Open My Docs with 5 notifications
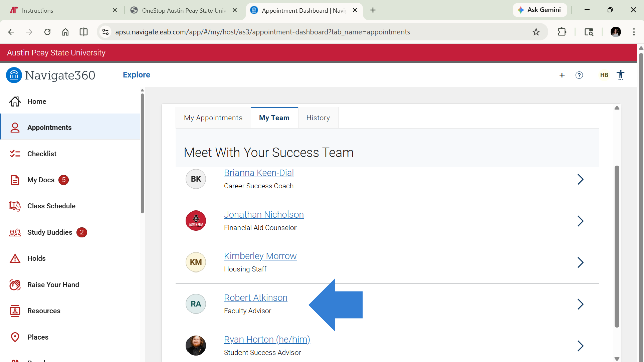Viewport: 644px width, 362px height. pyautogui.click(x=15, y=180)
